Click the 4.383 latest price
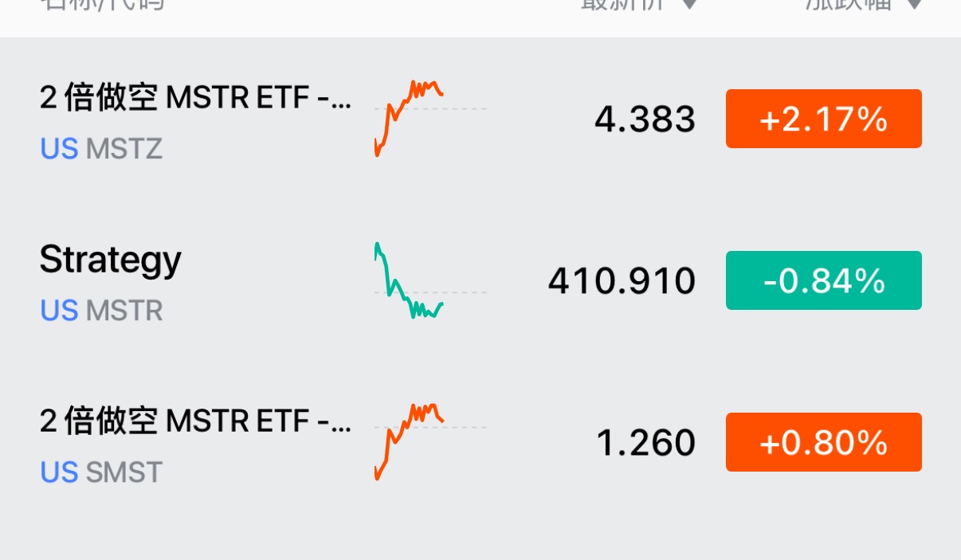961x560 pixels. [x=645, y=119]
